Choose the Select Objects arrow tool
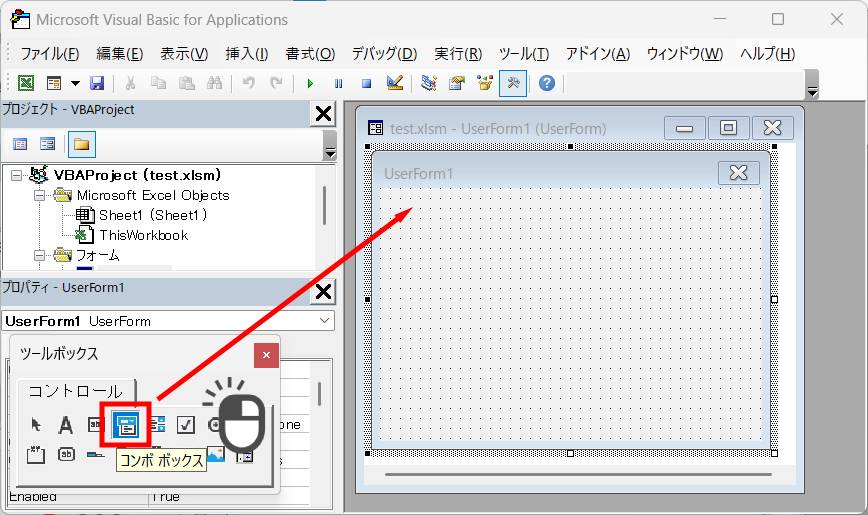Screen dimensions: 868x515 (x=36, y=425)
